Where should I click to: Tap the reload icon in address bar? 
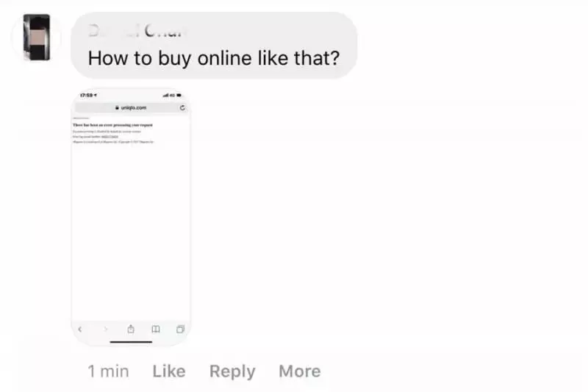point(182,107)
